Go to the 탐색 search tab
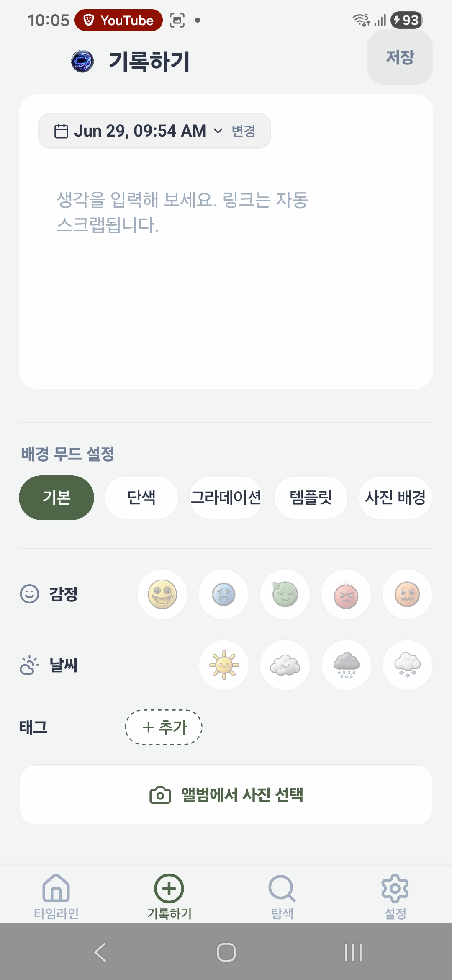Screen dimensions: 452x980 [x=282, y=895]
